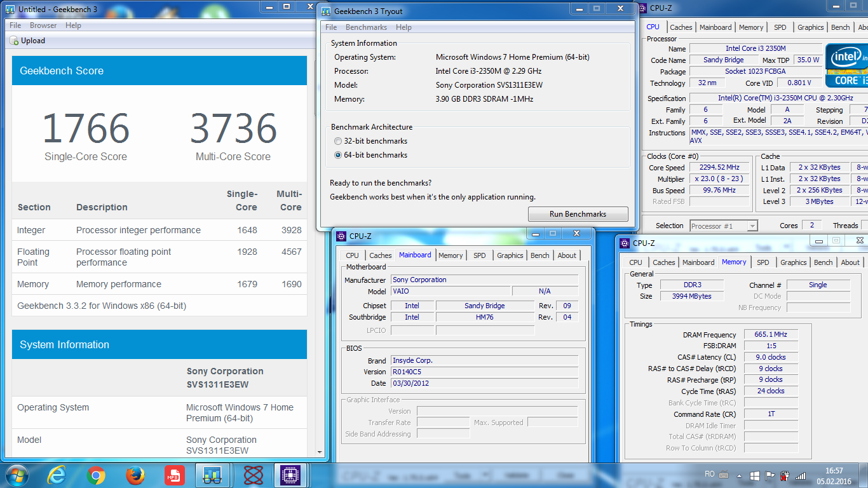Image resolution: width=868 pixels, height=488 pixels.
Task: Open the red atom-shaped taskbar app
Action: pyautogui.click(x=254, y=475)
